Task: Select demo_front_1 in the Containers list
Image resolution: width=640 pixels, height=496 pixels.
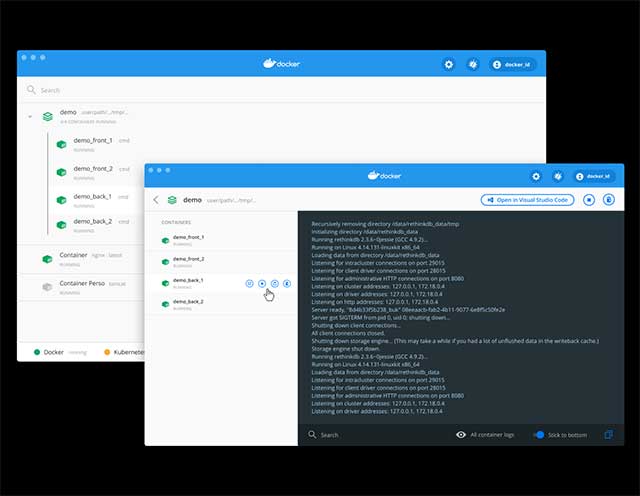Action: pos(222,240)
